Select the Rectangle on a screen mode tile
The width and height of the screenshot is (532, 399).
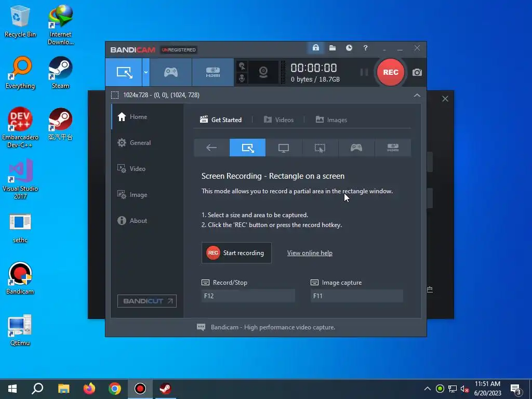click(x=247, y=148)
